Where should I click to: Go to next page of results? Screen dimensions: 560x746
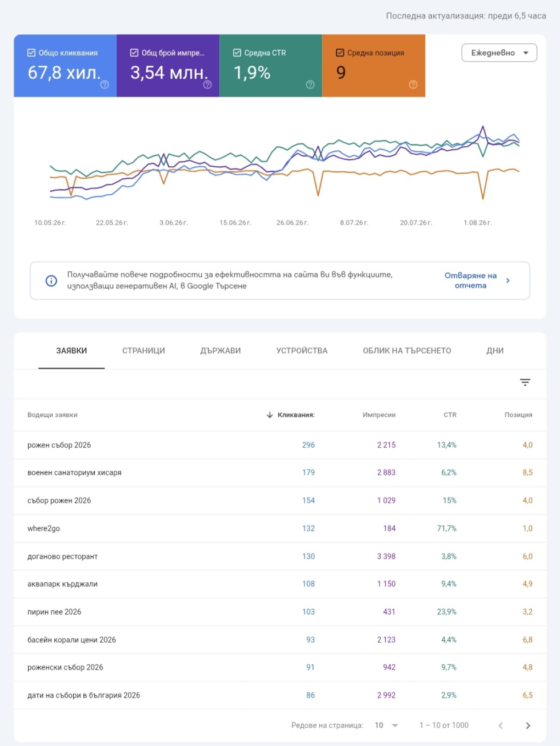[x=528, y=725]
